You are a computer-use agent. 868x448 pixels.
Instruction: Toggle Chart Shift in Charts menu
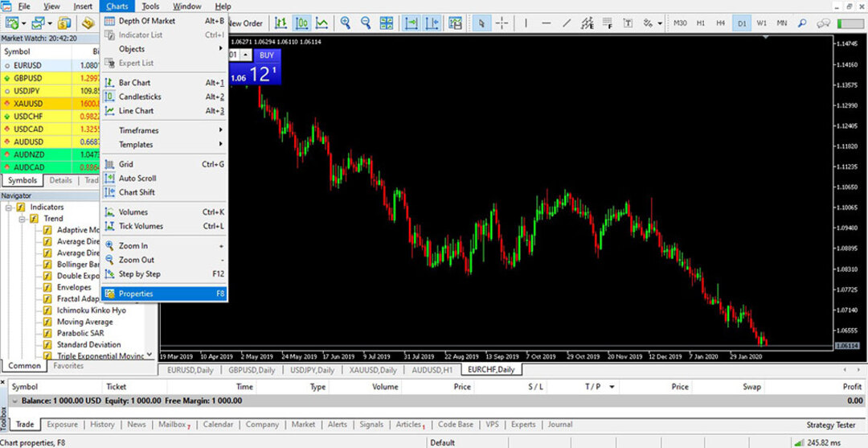pos(137,192)
